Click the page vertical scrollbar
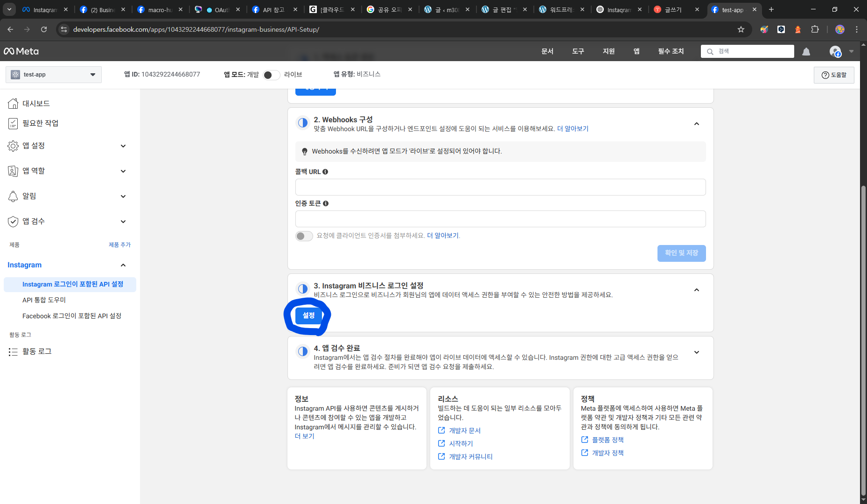This screenshot has height=504, width=867. coord(863,341)
